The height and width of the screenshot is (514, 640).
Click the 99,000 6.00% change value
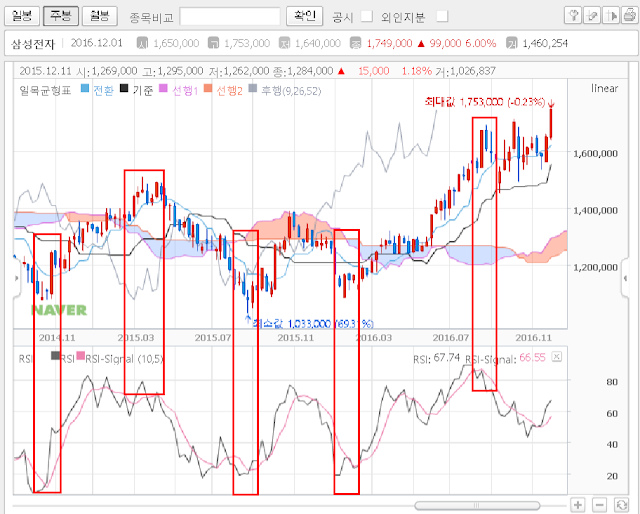point(463,43)
